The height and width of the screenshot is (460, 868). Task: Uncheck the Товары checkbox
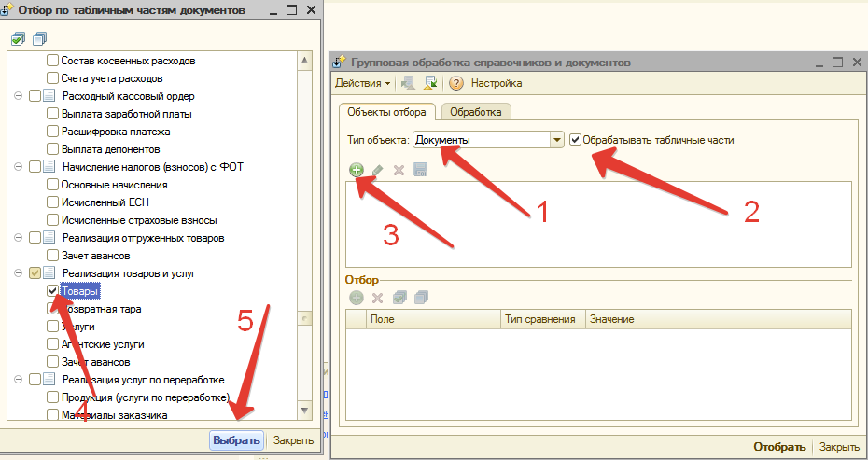click(53, 291)
